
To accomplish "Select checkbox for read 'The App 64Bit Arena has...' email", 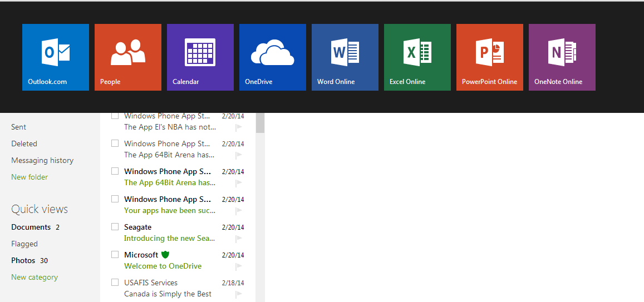I will [x=115, y=143].
